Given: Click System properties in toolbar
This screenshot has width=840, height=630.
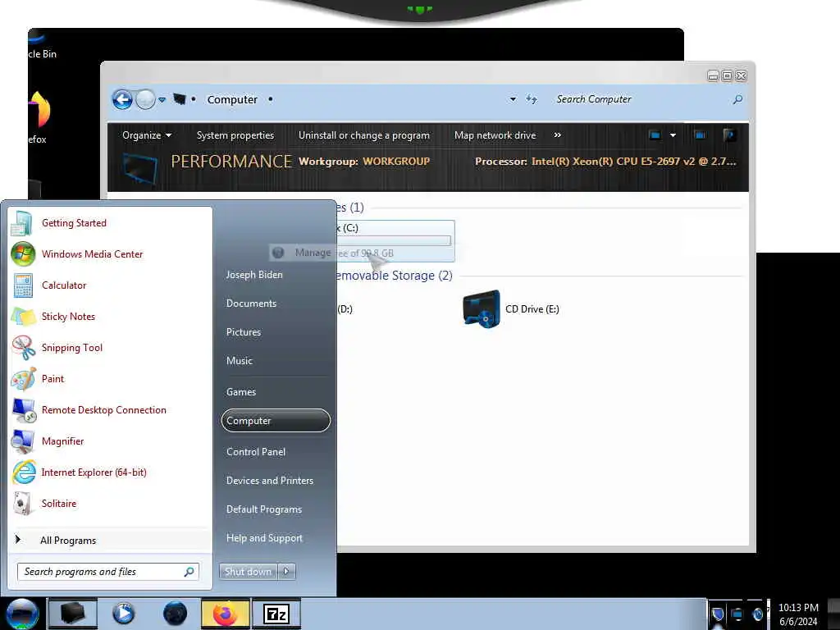Looking at the screenshot, I should [235, 135].
